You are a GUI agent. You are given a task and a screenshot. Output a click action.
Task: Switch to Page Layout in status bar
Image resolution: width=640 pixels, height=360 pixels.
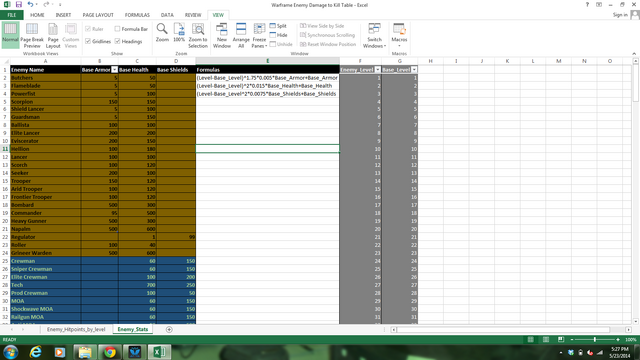click(546, 340)
